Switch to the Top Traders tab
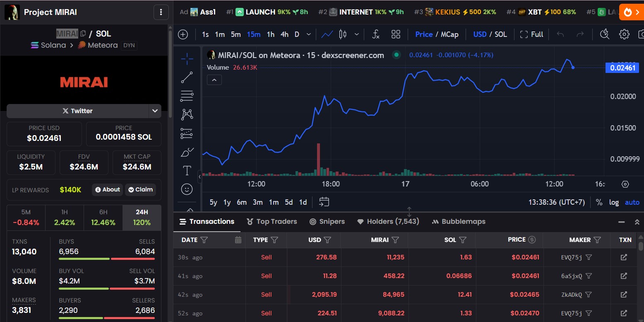This screenshot has height=322, width=644. 272,222
